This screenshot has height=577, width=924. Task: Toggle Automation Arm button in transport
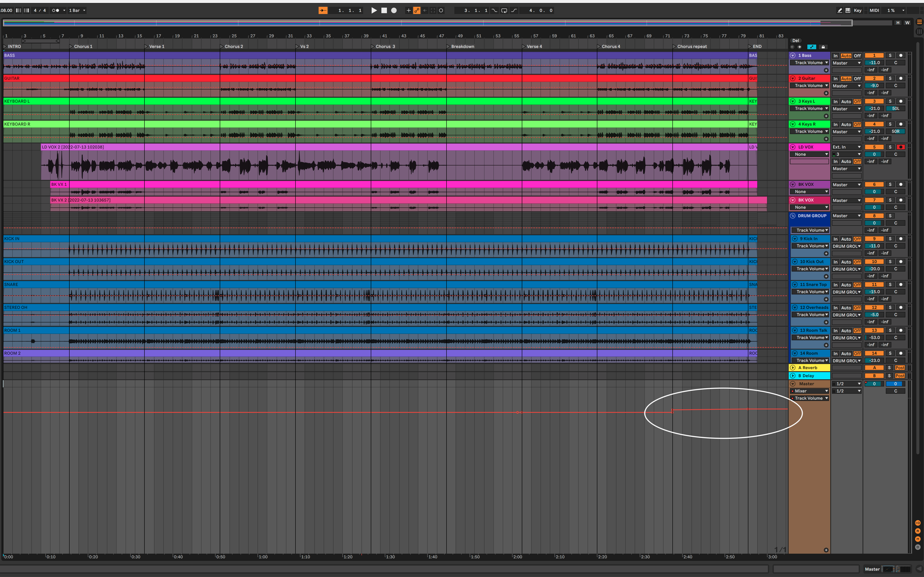417,10
